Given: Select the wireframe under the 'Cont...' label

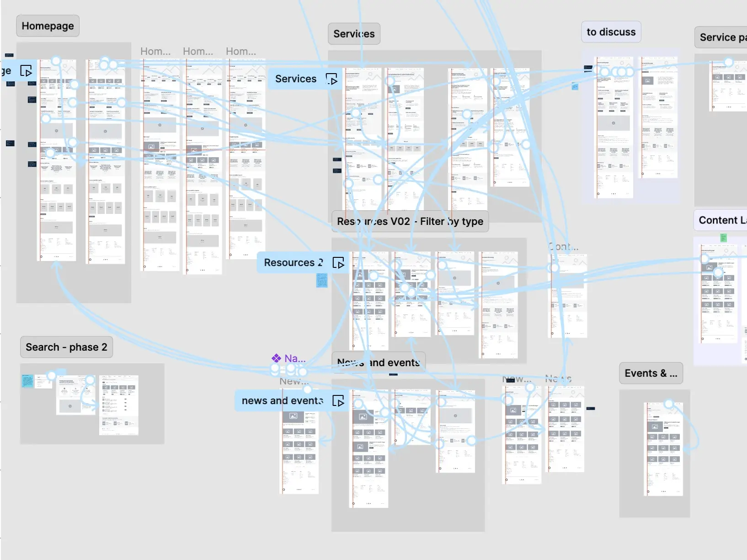Looking at the screenshot, I should 567,296.
